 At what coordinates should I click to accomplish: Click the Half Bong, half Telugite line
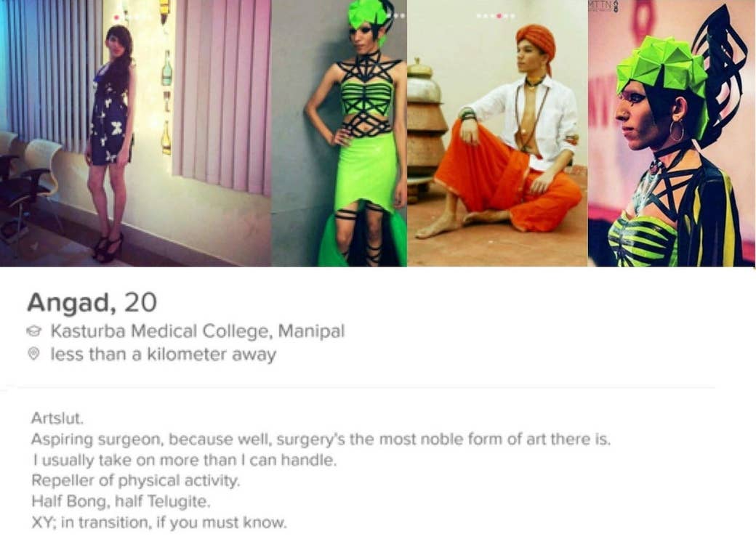pos(121,501)
